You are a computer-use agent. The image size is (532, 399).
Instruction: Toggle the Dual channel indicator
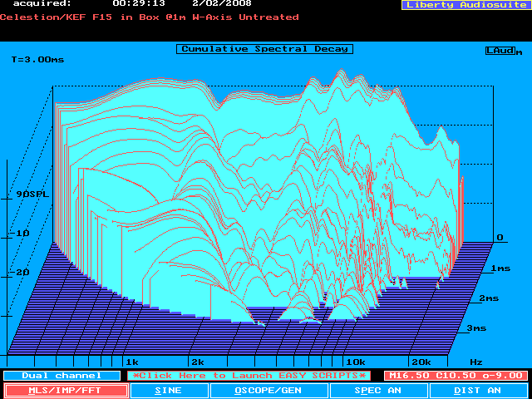(61, 376)
